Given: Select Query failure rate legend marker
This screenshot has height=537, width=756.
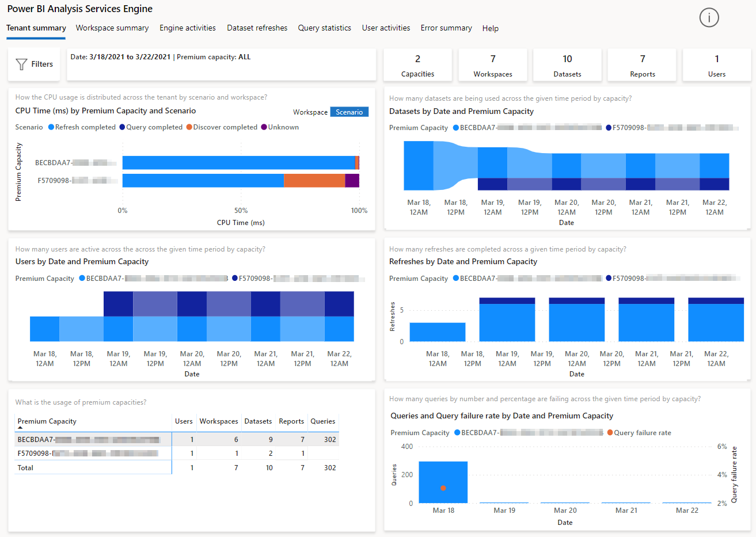Looking at the screenshot, I should click(x=610, y=433).
